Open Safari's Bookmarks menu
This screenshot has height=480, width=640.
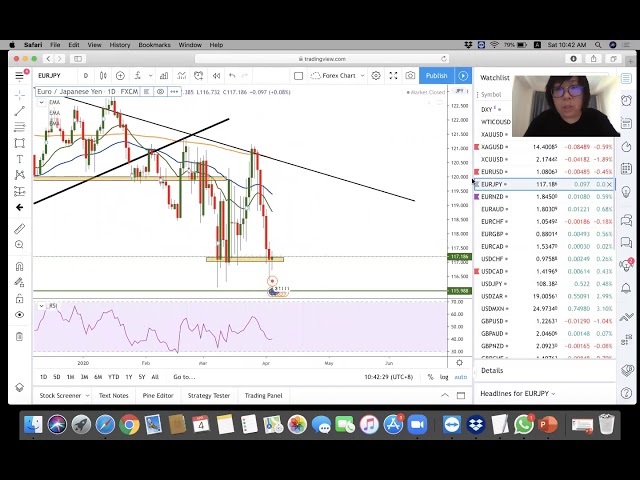click(154, 45)
